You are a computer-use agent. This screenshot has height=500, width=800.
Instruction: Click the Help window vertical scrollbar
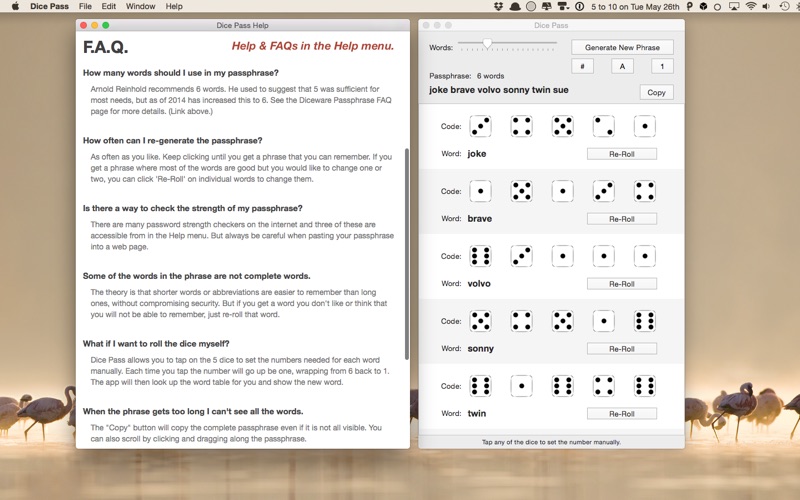click(x=407, y=254)
